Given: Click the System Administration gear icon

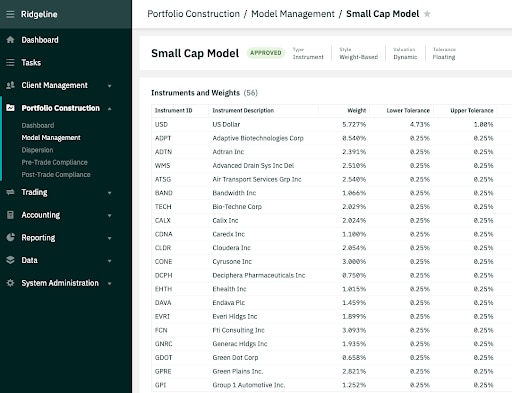Looking at the screenshot, I should 10,283.
